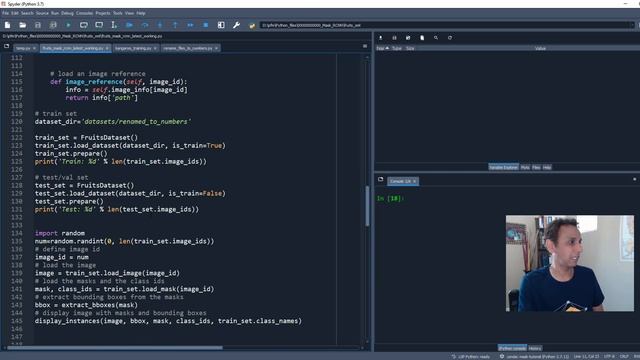This screenshot has height=360, width=640.
Task: Open Preferences with the wrench icon
Action: 236,25
